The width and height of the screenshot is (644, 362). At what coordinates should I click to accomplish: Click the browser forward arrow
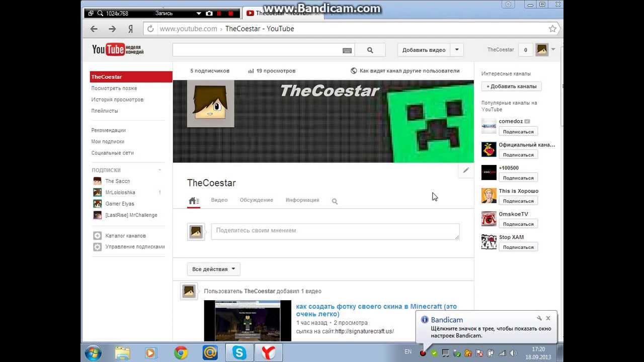[x=112, y=29]
